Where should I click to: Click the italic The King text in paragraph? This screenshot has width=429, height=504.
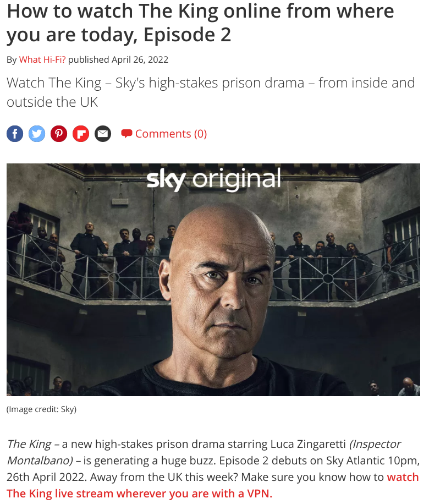pyautogui.click(x=29, y=444)
